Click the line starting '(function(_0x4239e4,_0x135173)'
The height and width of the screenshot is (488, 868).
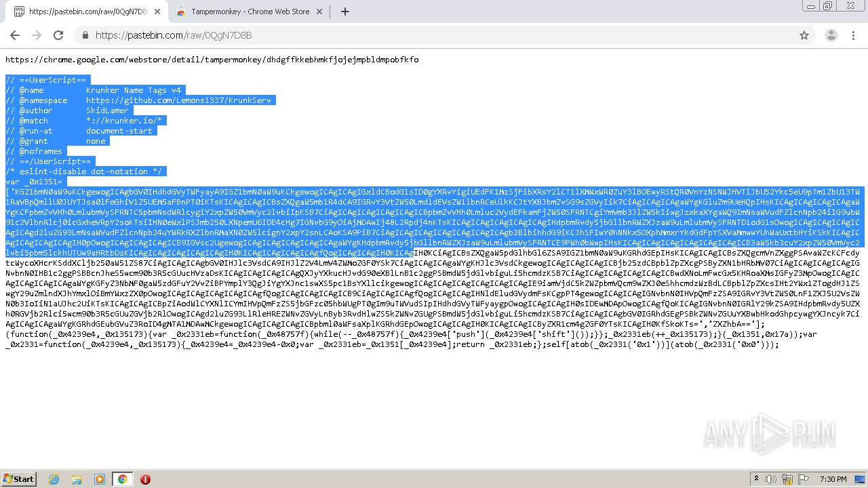[x=410, y=334]
